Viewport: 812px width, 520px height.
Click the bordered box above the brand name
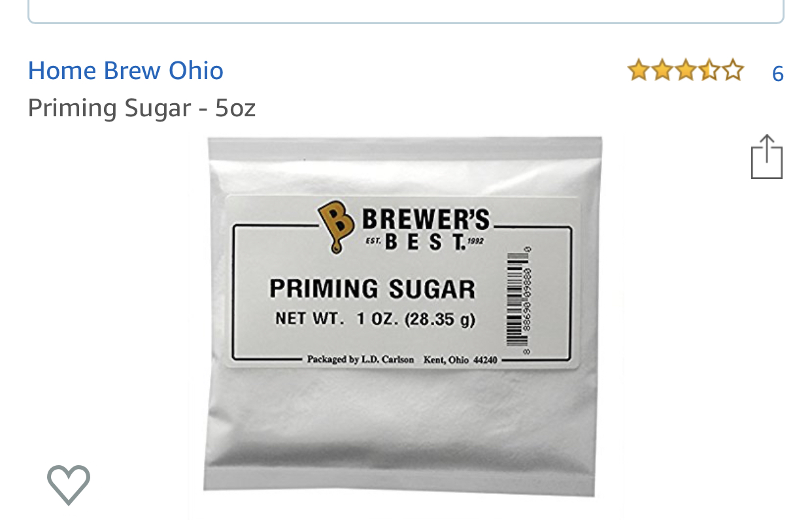click(x=405, y=11)
